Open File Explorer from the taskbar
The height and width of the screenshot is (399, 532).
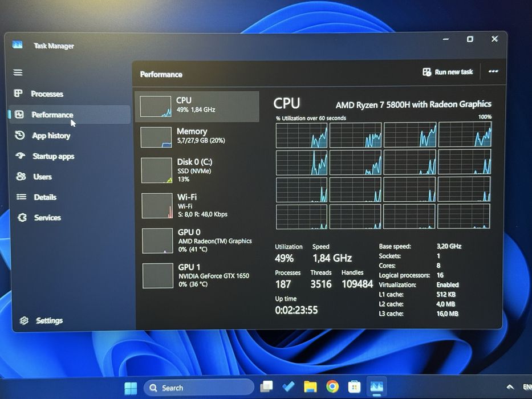pyautogui.click(x=310, y=386)
